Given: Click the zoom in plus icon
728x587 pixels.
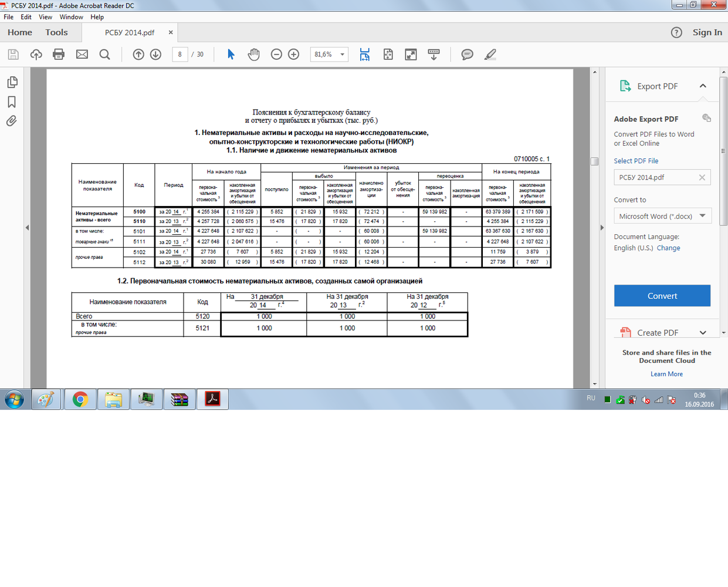Looking at the screenshot, I should pos(294,55).
